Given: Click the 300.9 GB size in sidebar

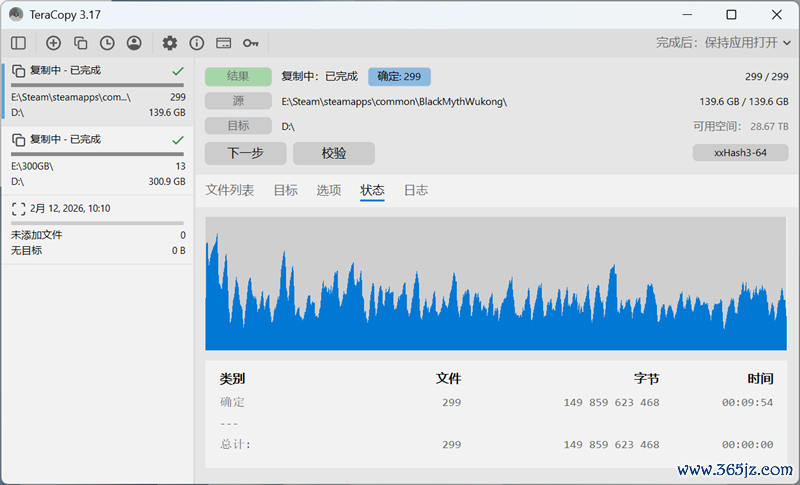Looking at the screenshot, I should pos(167,182).
